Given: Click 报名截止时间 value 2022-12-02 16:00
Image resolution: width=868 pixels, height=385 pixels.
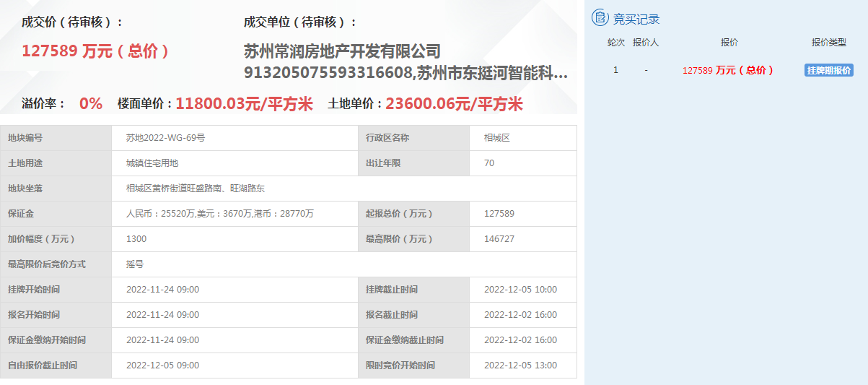Looking at the screenshot, I should pyautogui.click(x=520, y=315).
